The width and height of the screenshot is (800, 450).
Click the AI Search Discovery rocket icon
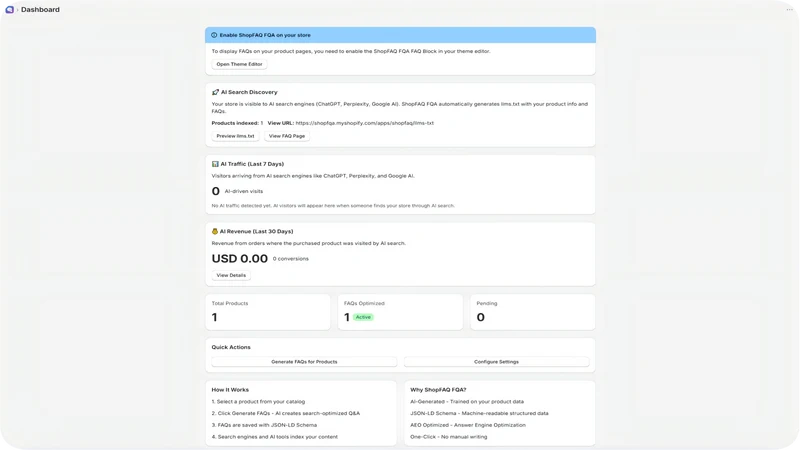[215, 92]
